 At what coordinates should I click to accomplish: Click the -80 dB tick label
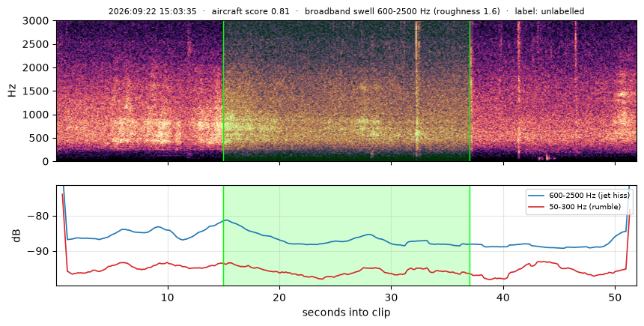(x=40, y=216)
